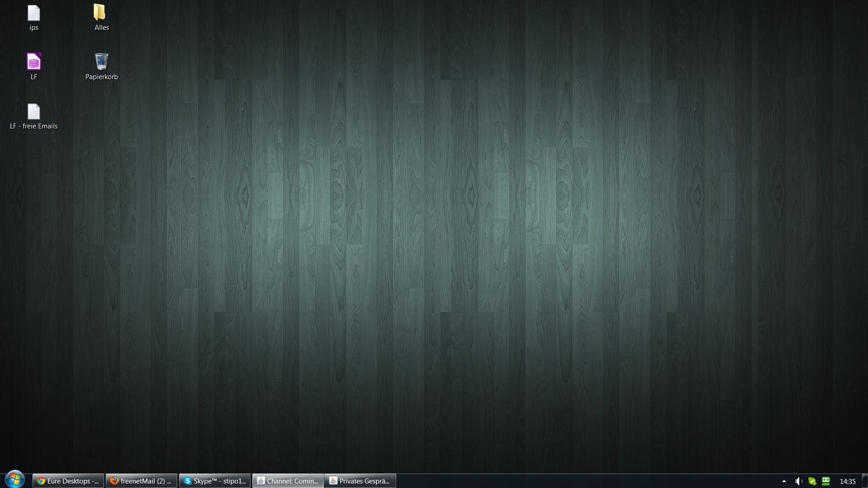Switch to Java Channel window
The image size is (868, 488).
coord(288,481)
